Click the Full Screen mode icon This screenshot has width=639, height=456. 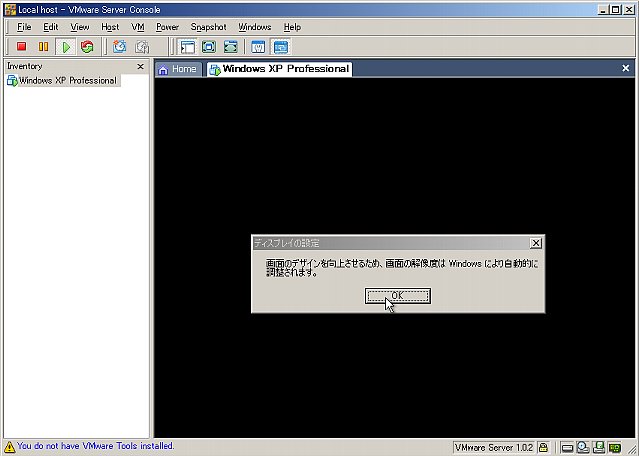209,46
